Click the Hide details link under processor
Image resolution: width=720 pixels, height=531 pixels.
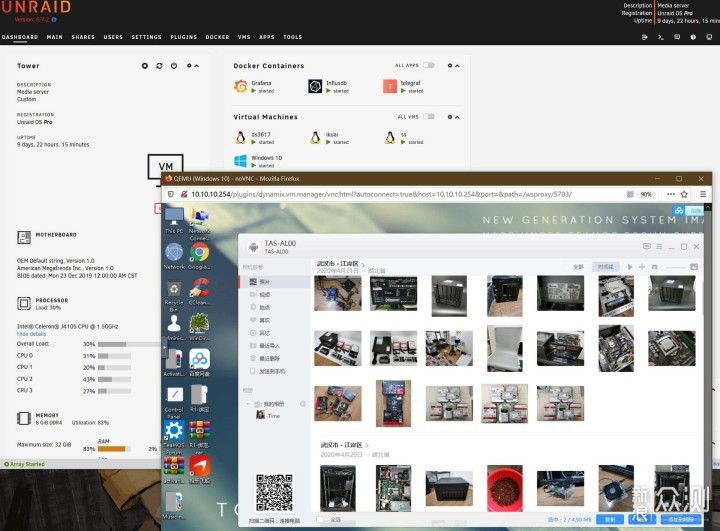click(x=32, y=334)
